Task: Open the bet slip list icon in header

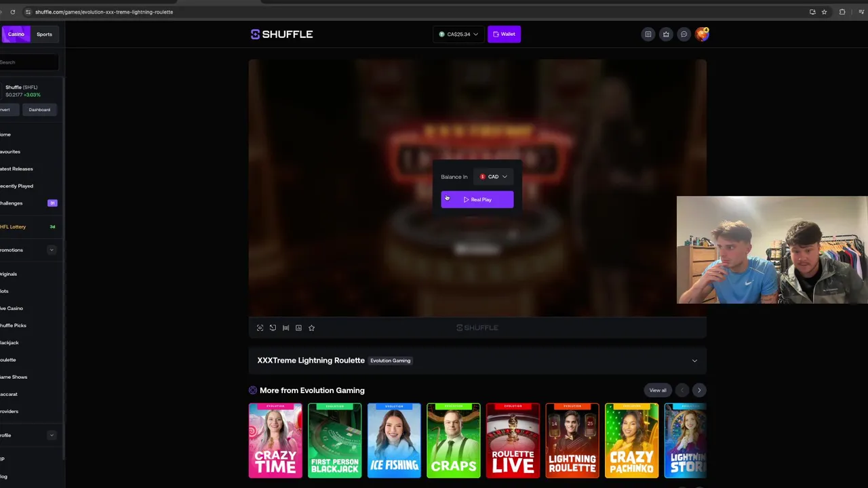Action: pos(648,34)
